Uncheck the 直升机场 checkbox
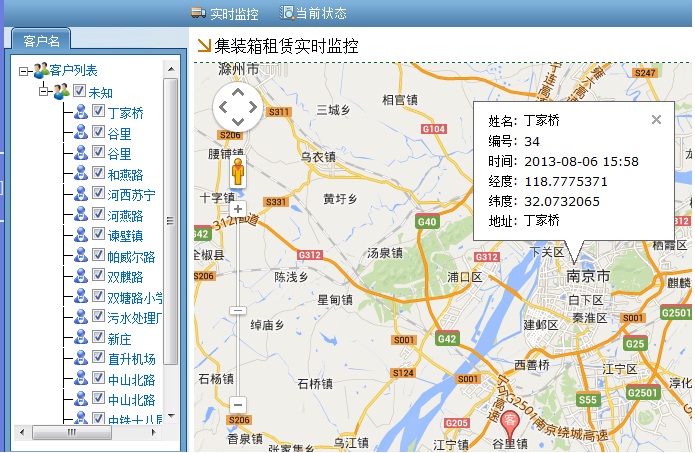Viewport: 695px width, 453px height. [98, 357]
